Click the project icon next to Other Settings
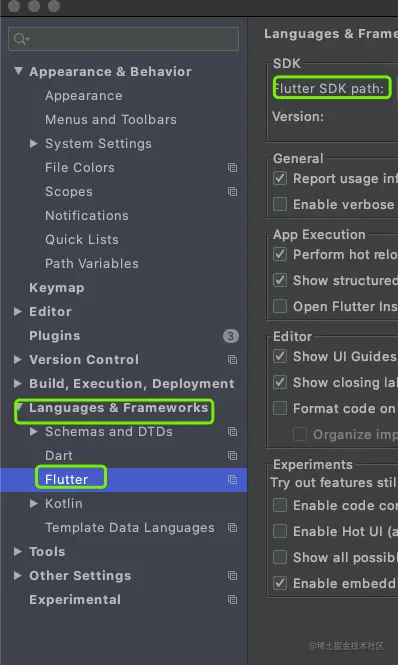Viewport: 398px width, 665px height. tap(232, 576)
